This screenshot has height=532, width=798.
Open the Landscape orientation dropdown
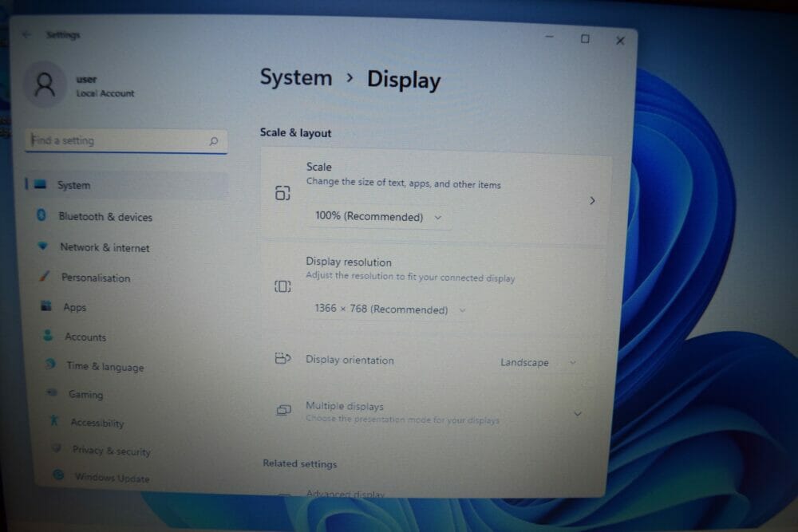pyautogui.click(x=538, y=363)
